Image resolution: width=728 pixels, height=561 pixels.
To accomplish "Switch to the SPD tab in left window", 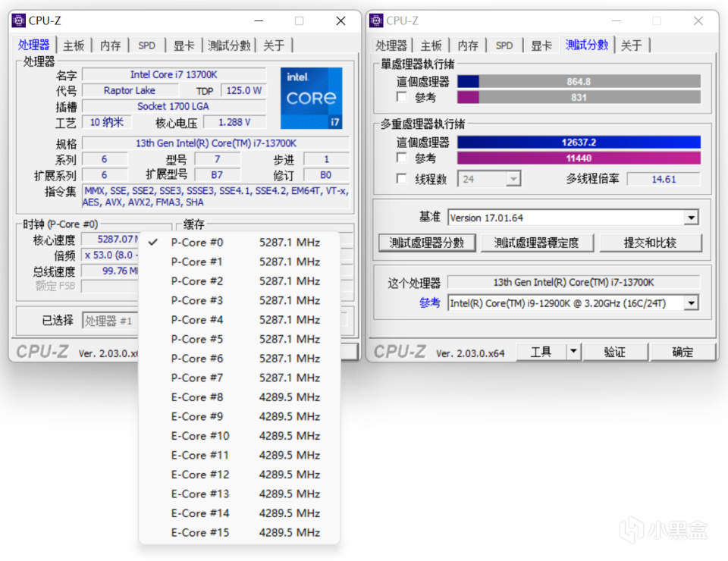I will point(147,45).
